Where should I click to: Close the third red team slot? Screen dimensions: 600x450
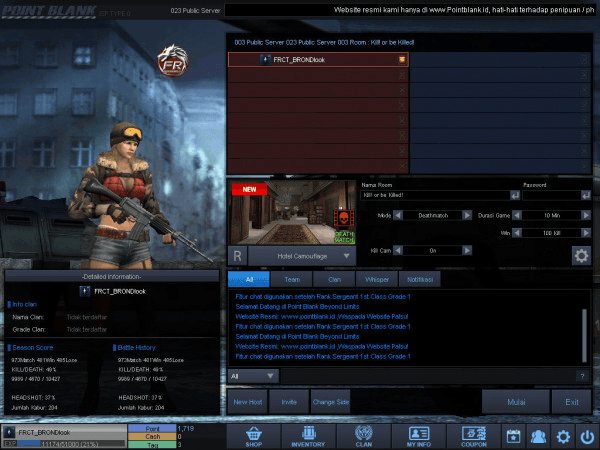point(402,90)
